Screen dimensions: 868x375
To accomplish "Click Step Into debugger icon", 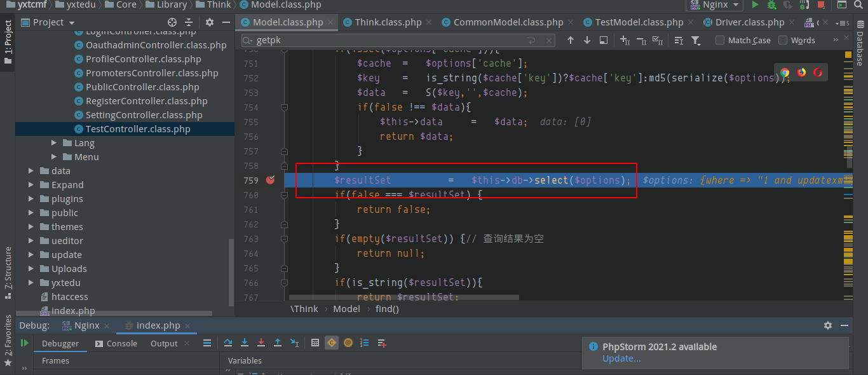I will pos(245,343).
